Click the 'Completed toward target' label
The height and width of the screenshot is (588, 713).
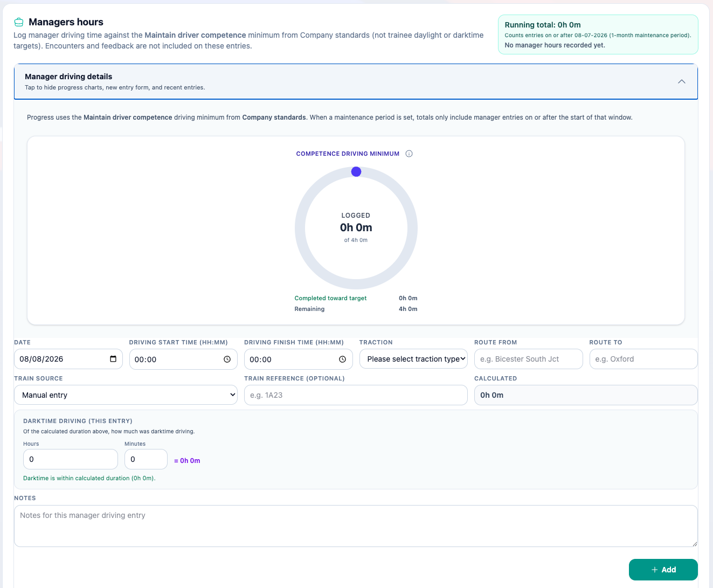[330, 298]
